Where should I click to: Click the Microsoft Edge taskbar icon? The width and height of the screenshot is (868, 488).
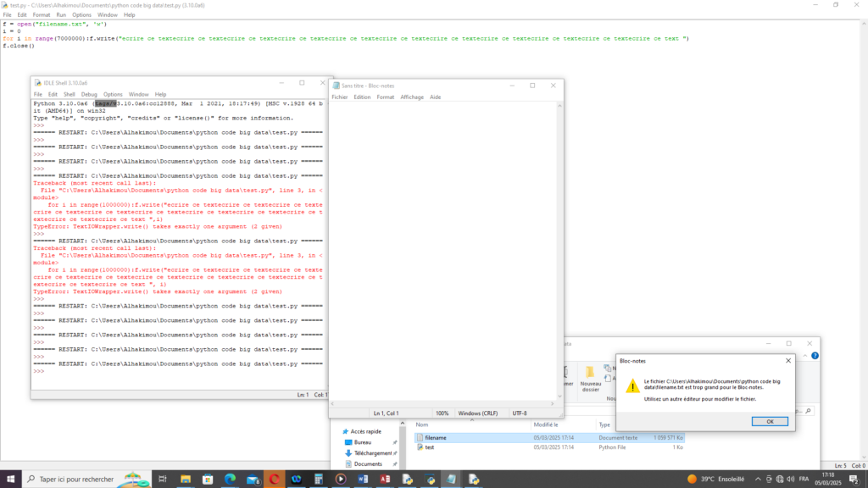tap(230, 479)
